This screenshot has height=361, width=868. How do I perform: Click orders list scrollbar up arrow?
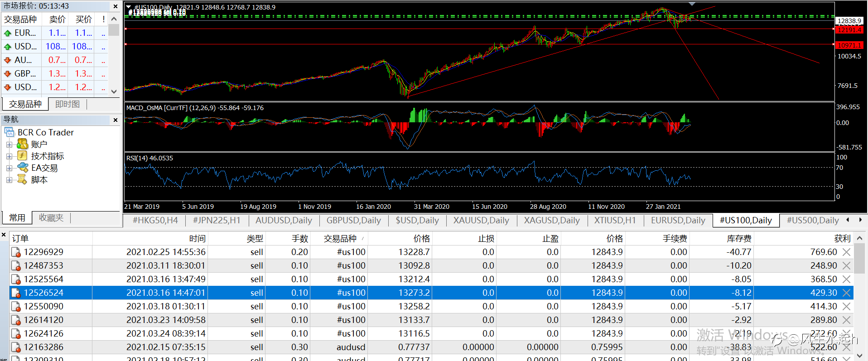click(859, 238)
